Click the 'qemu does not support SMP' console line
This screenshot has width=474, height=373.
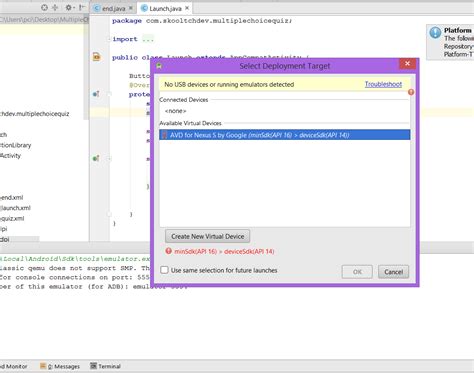[75, 268]
